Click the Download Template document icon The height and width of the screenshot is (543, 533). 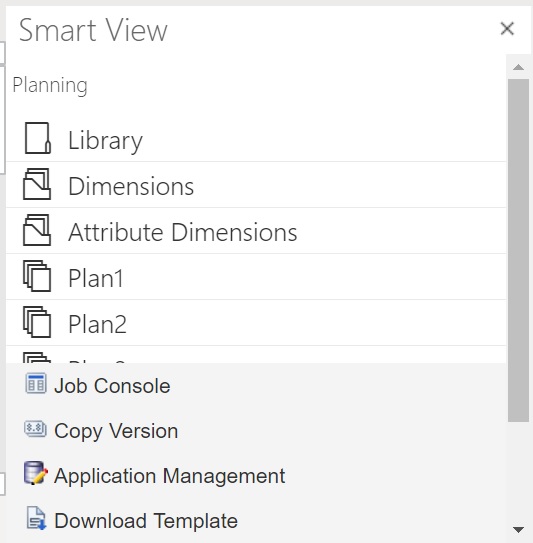36,518
